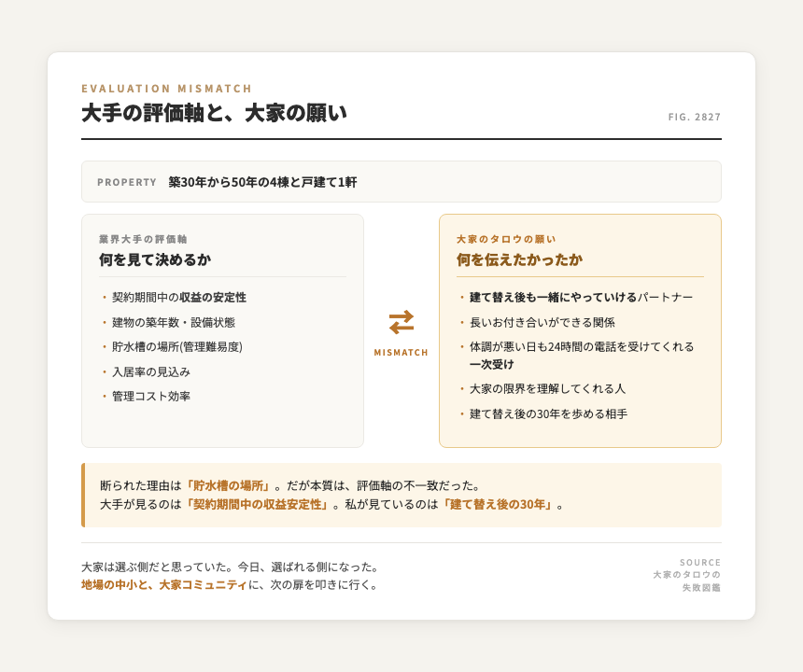The image size is (803, 672).
Task: Click the EVALUATION MISMATCH heading label
Action: 167,89
